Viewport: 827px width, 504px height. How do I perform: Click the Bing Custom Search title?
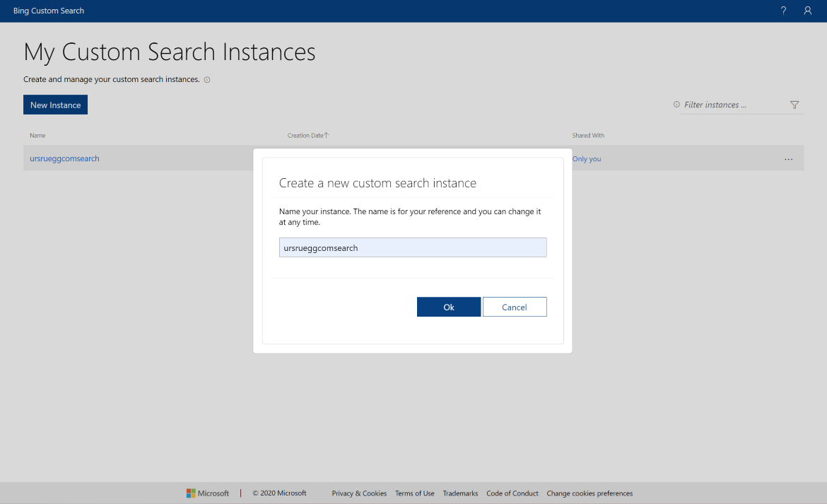click(49, 11)
